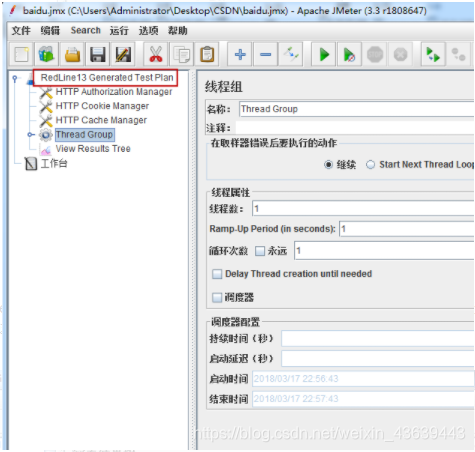Image resolution: width=475 pixels, height=452 pixels.
Task: Click the Ramp-Up Period input field
Action: [x=406, y=229]
